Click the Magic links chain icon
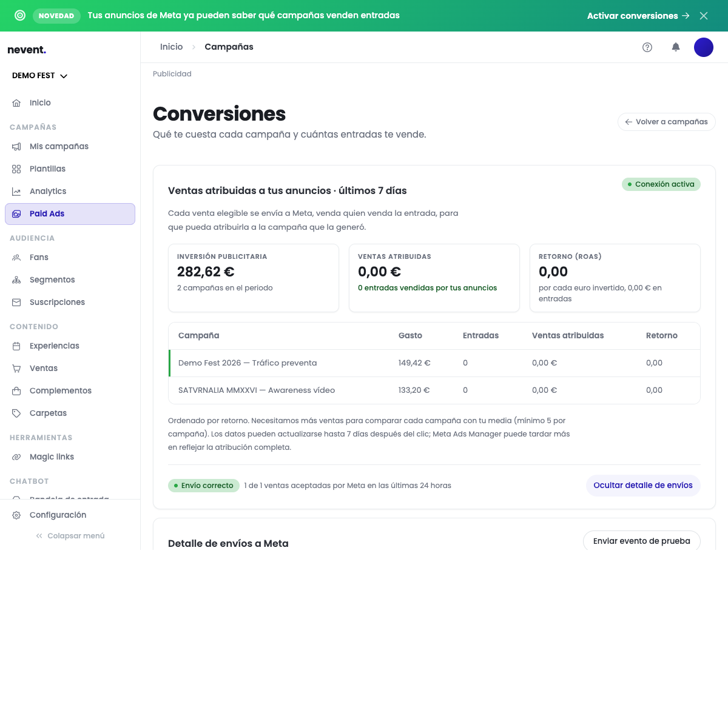This screenshot has height=716, width=728. point(16,457)
